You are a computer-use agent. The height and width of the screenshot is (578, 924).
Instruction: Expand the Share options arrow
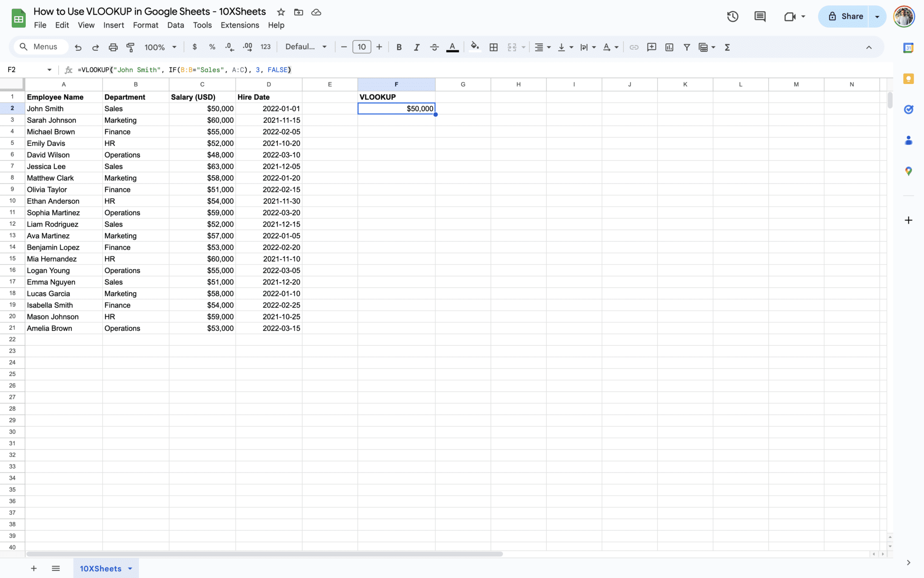[877, 16]
